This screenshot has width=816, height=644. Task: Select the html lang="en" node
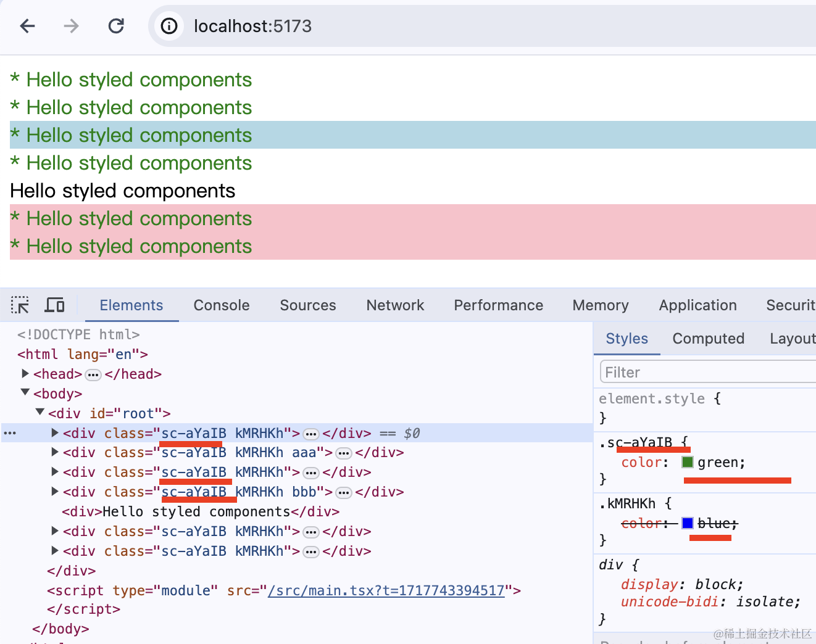83,354
